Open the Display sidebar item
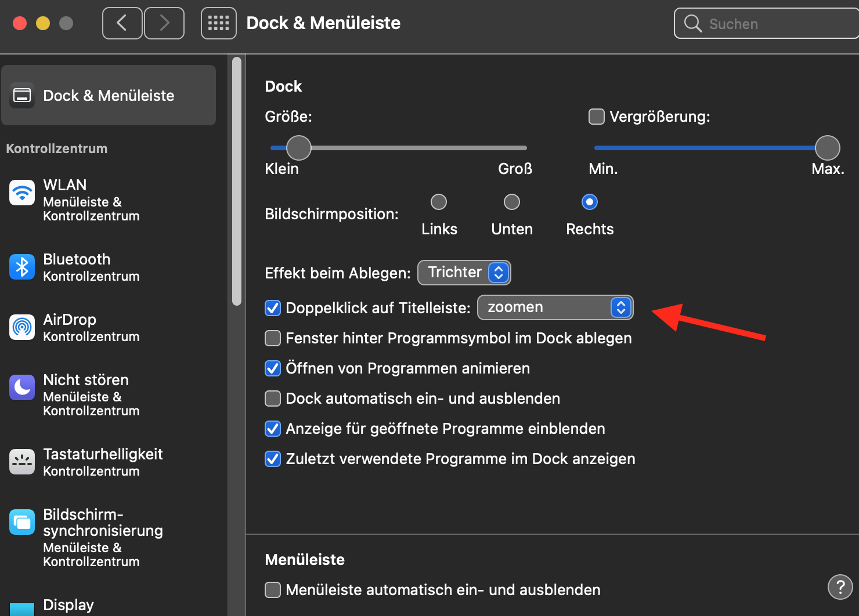This screenshot has height=616, width=859. [68, 605]
